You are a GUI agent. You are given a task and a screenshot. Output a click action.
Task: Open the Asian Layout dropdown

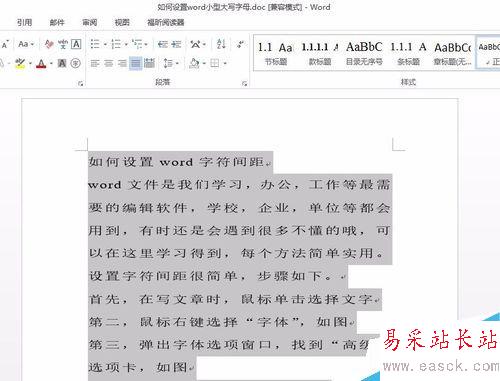click(x=198, y=44)
